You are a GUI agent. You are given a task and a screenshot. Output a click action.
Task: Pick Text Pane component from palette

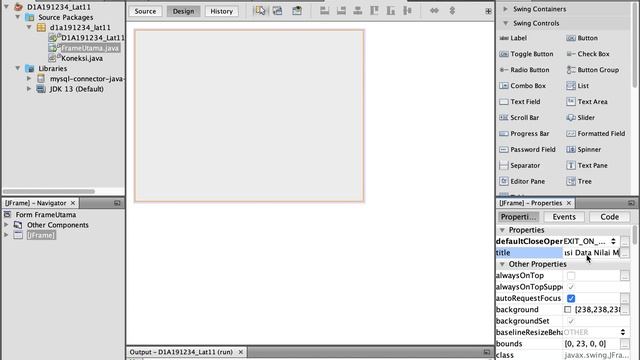pyautogui.click(x=587, y=165)
